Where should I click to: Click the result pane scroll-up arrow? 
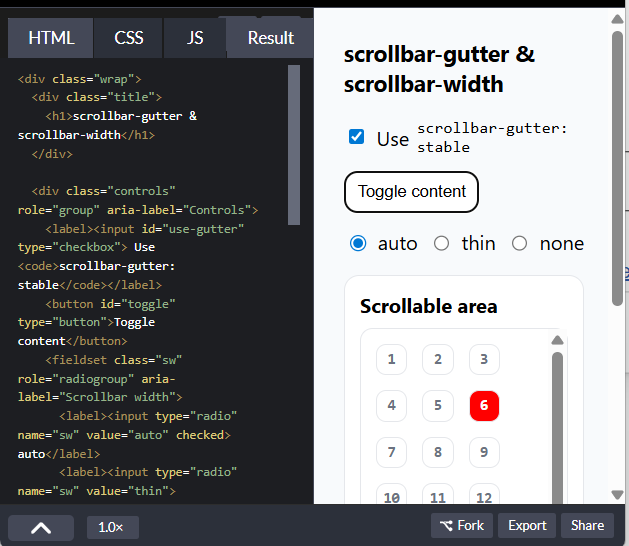618,17
